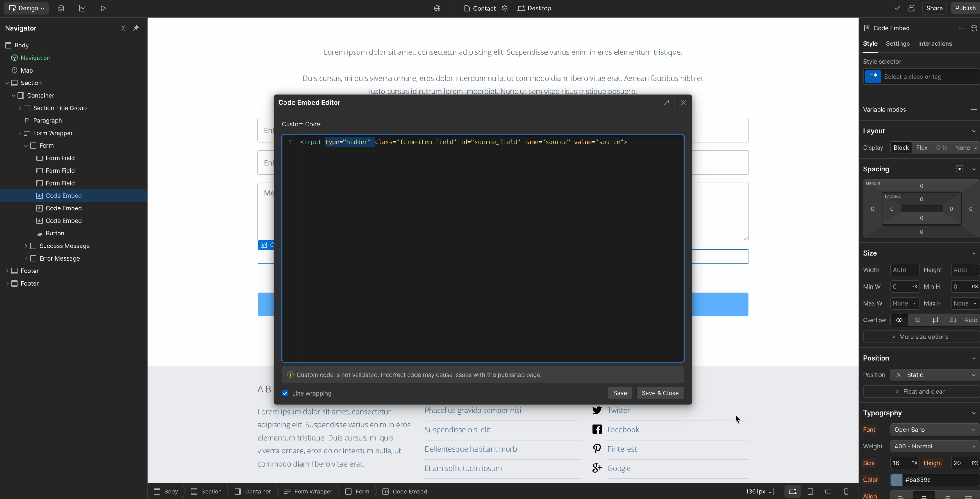980x499 pixels.
Task: Select Button in Navigator tree
Action: (x=55, y=233)
